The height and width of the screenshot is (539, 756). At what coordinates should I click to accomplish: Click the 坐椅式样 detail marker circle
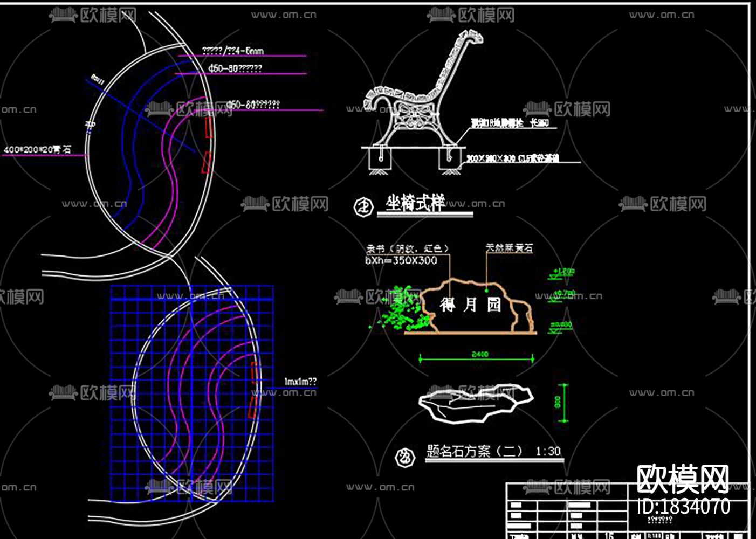coord(363,205)
